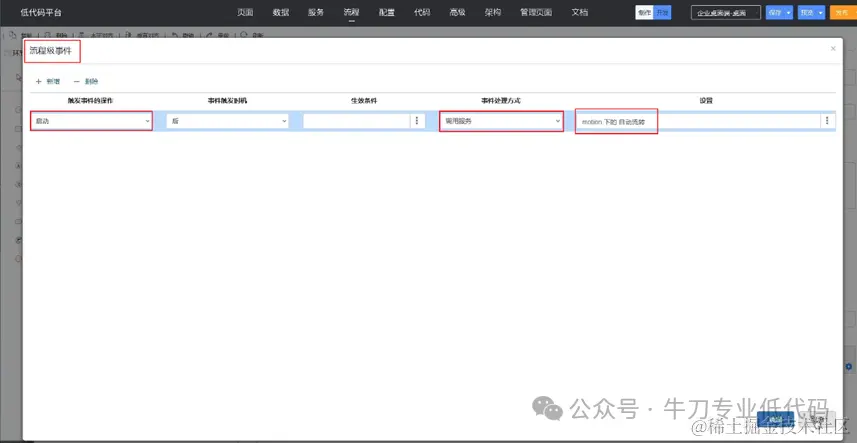857x443 pixels.
Task: Open the 管理页面 menu in top navigation
Action: click(536, 12)
